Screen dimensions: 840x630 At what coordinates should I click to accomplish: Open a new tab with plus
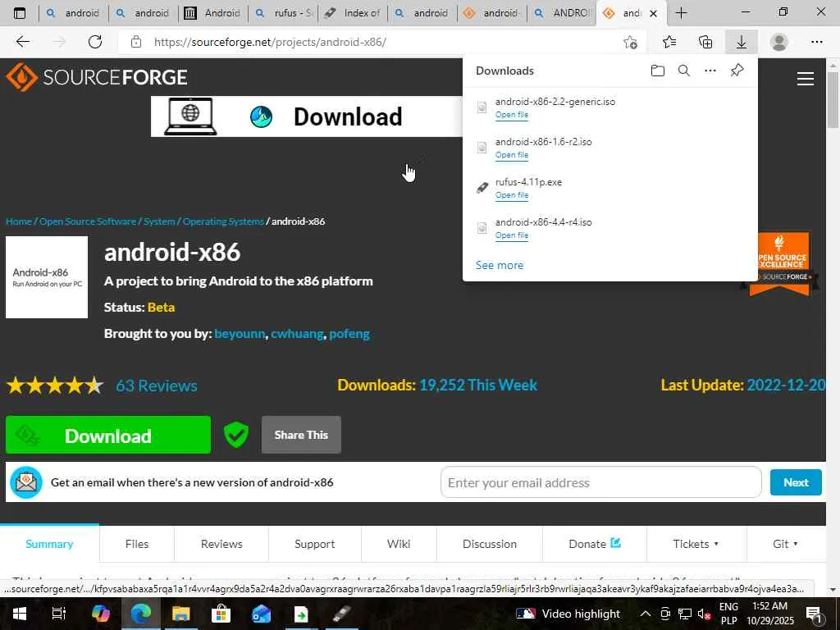pos(681,13)
